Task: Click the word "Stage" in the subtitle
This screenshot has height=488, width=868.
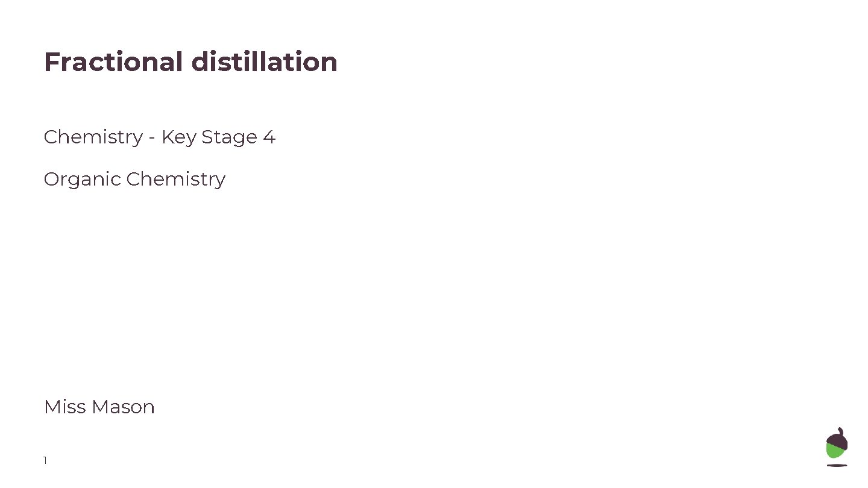Action: [x=229, y=137]
